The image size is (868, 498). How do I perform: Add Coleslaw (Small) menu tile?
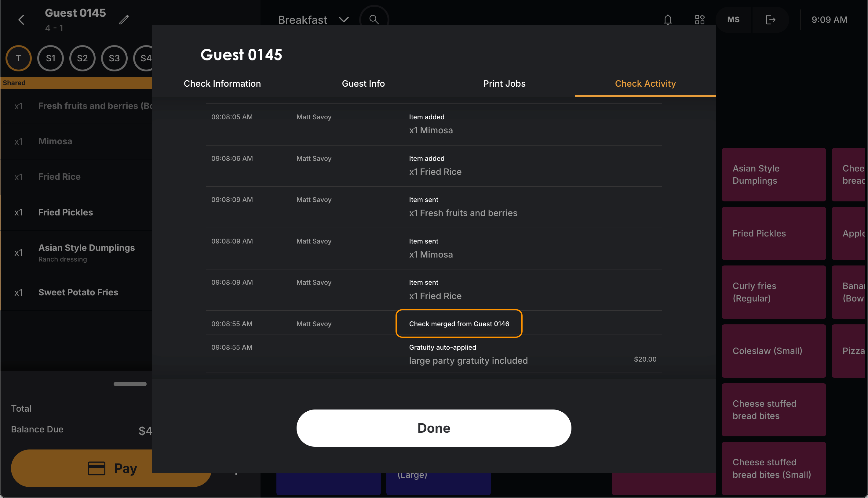pos(774,351)
